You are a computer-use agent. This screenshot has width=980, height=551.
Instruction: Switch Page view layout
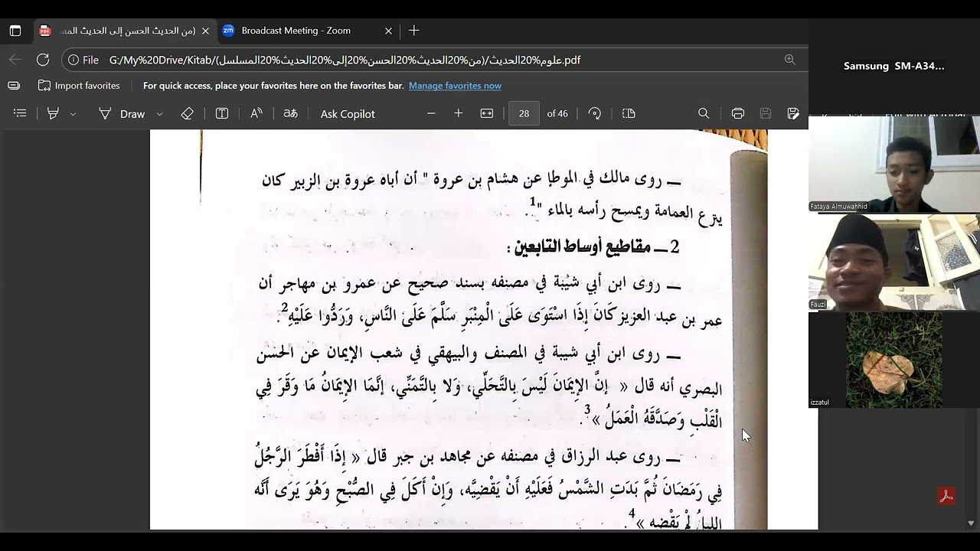tap(629, 113)
